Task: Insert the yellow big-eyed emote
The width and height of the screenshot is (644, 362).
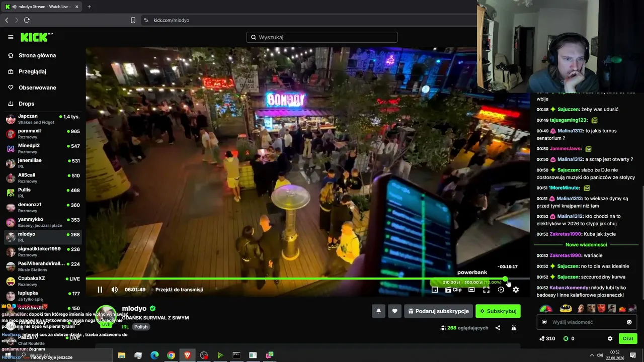Action: click(566, 308)
